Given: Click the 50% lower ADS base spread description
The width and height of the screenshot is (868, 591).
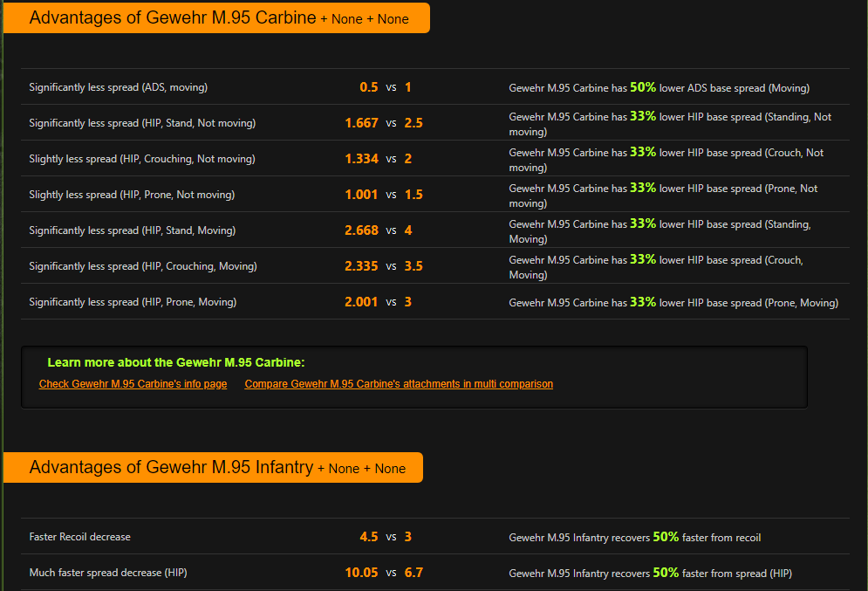Looking at the screenshot, I should point(660,87).
